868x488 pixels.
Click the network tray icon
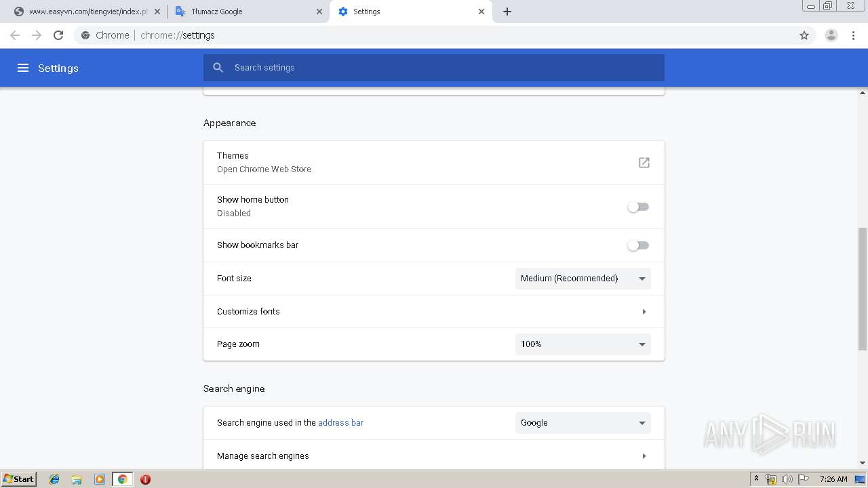pyautogui.click(x=771, y=479)
